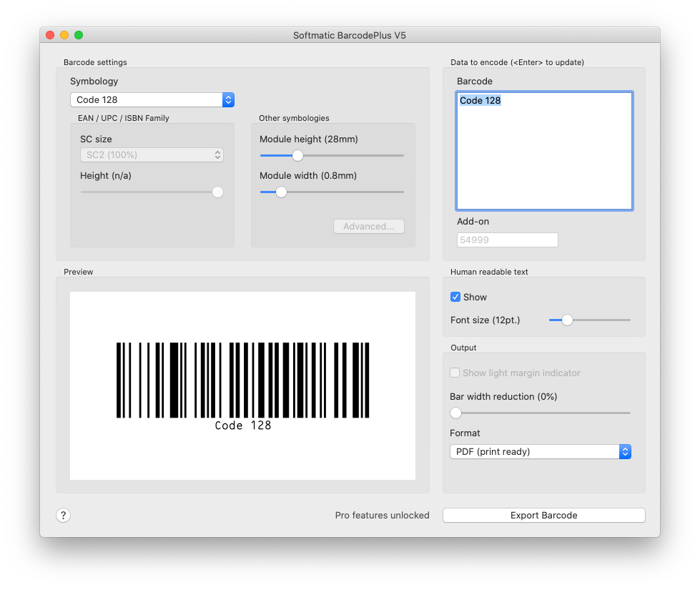Open the Symbology dropdown showing Code 128

point(152,99)
